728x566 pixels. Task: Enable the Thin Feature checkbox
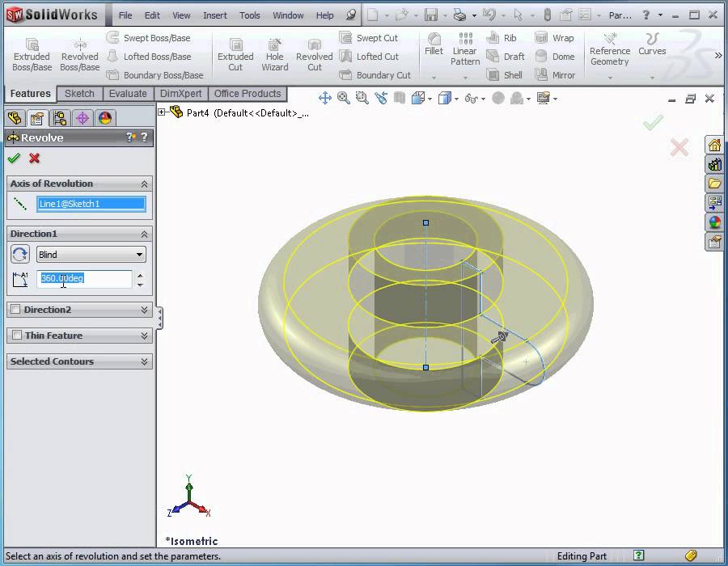(17, 335)
